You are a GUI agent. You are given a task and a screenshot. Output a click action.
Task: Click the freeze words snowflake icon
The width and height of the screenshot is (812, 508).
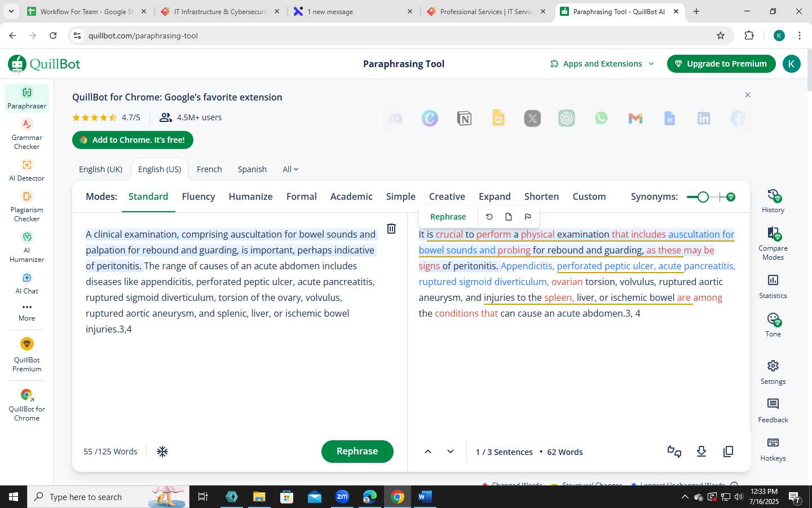point(162,452)
